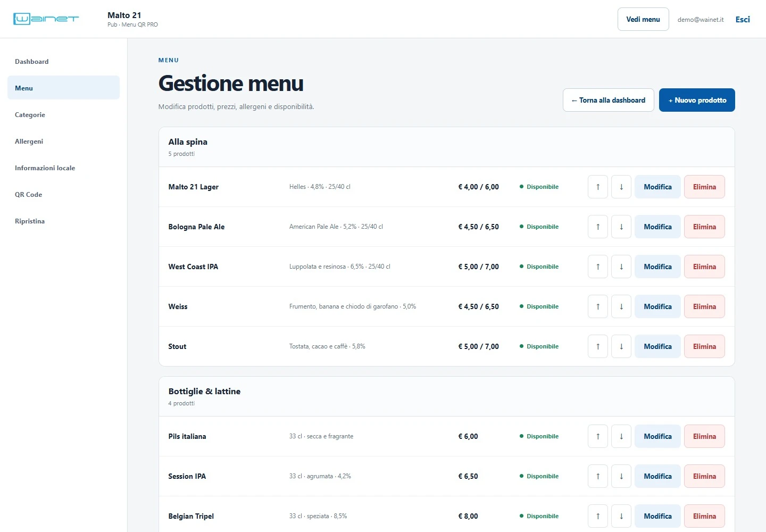This screenshot has height=532, width=766.
Task: Edit Stout with Modifica
Action: pos(657,346)
